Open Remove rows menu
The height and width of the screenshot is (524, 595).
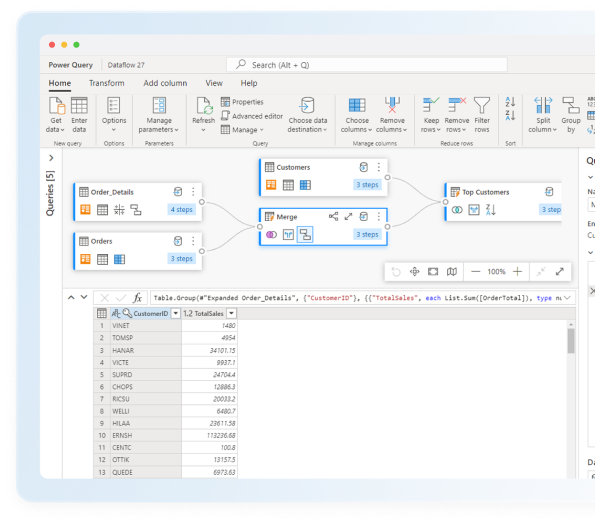pos(456,114)
